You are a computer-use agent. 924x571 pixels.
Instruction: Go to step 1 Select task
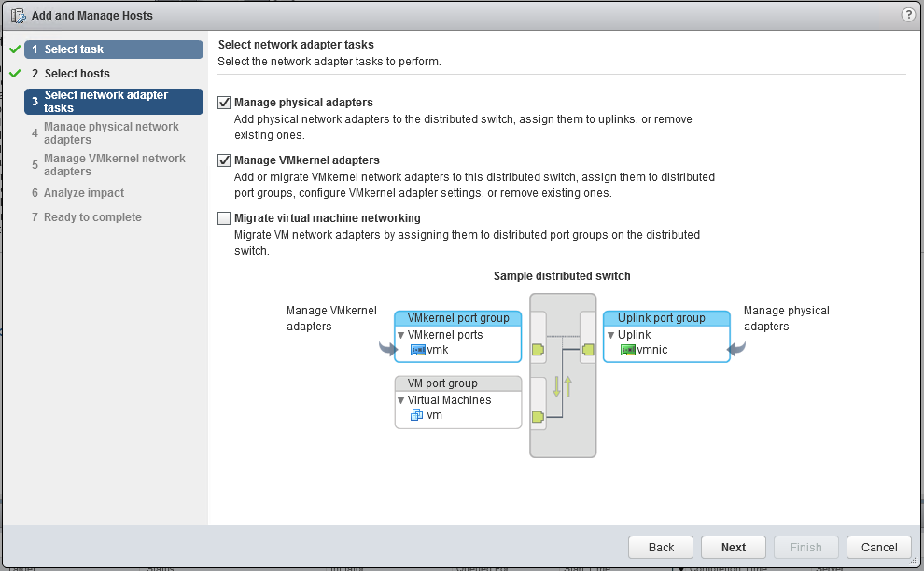click(x=114, y=49)
